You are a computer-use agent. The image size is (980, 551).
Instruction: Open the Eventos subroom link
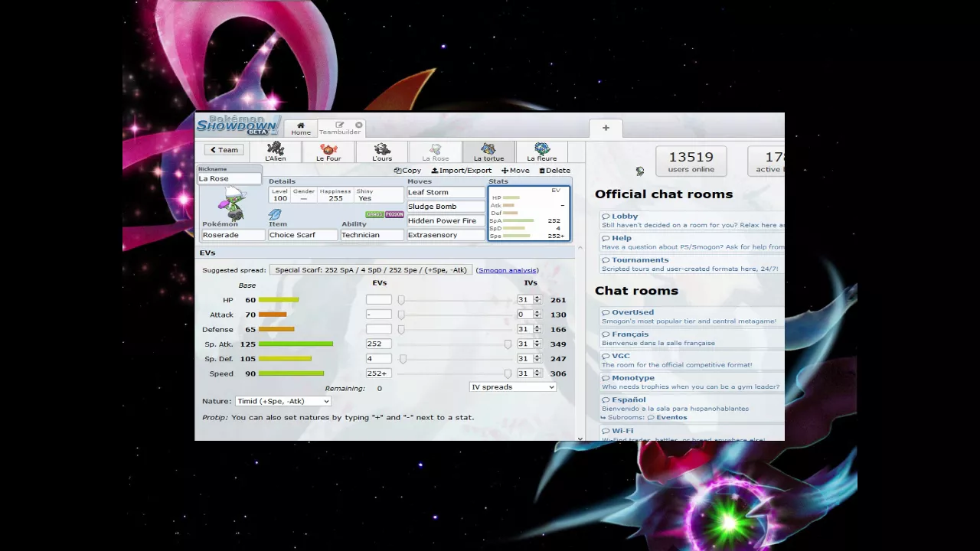click(668, 418)
